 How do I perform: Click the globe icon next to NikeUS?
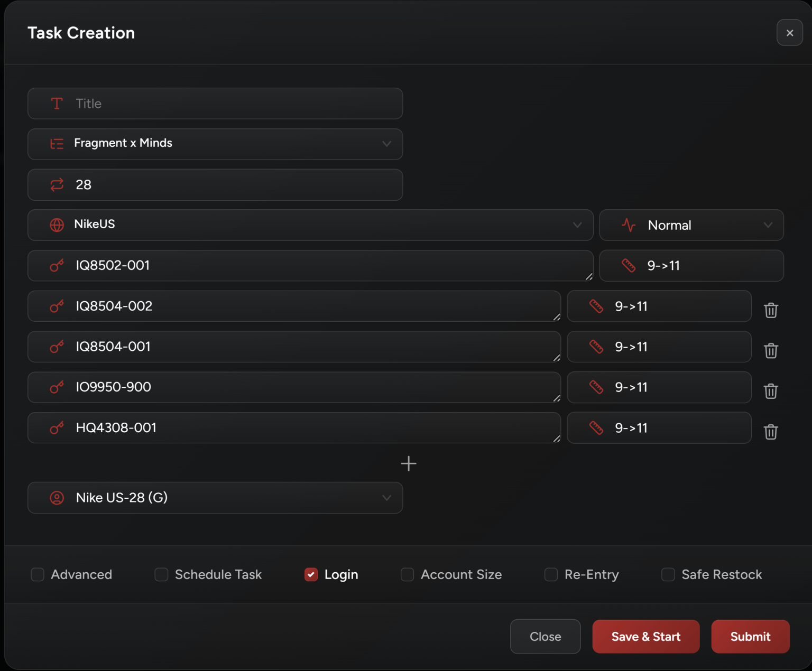point(57,225)
